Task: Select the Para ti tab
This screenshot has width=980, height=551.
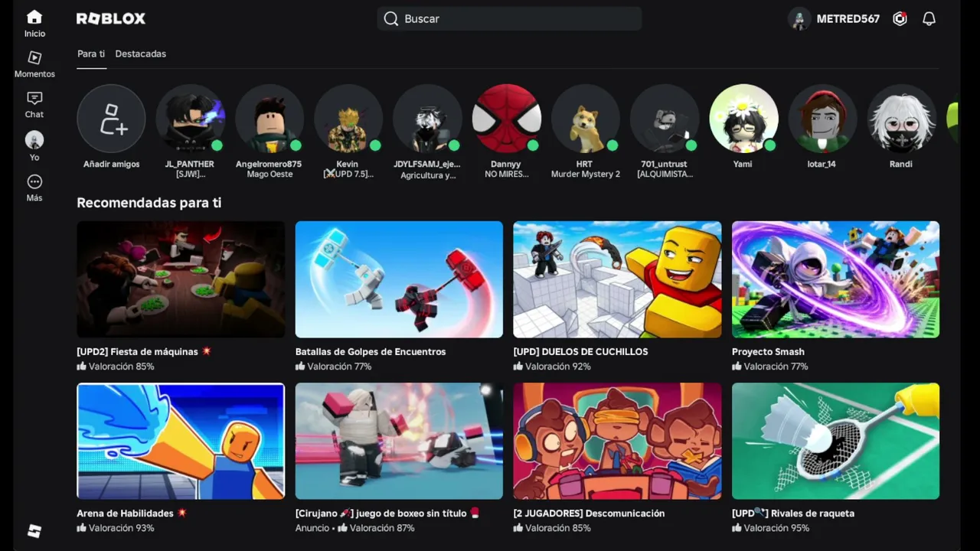Action: coord(91,54)
